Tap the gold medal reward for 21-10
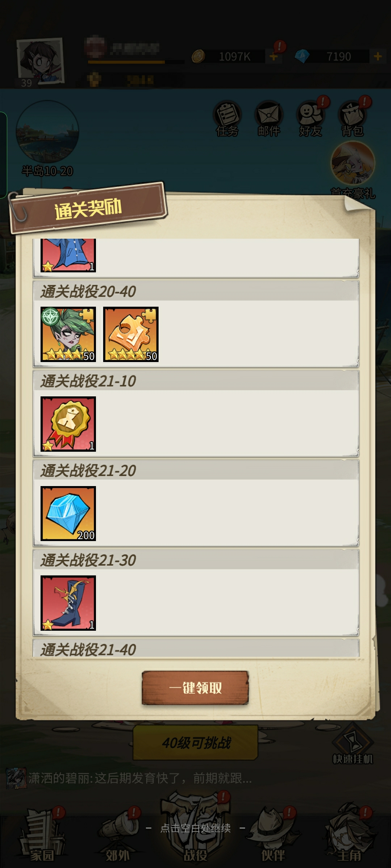 tap(68, 424)
